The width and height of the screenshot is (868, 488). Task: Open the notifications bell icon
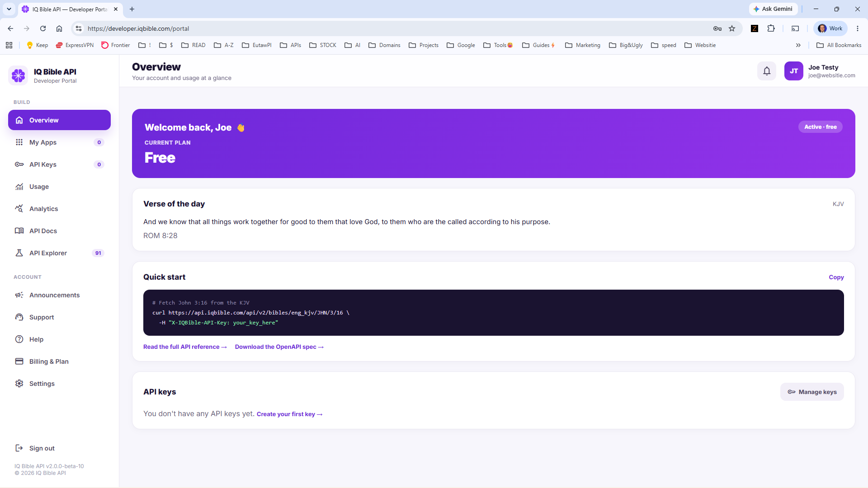(767, 71)
